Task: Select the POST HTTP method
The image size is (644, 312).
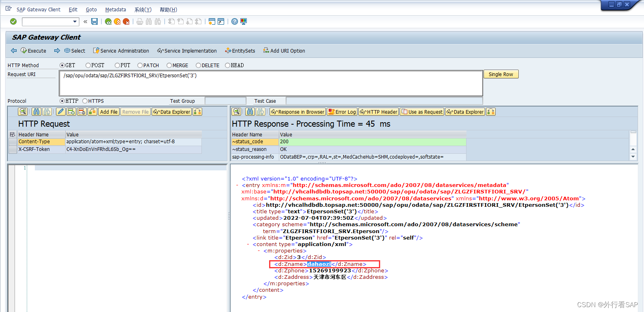Action: pos(88,65)
